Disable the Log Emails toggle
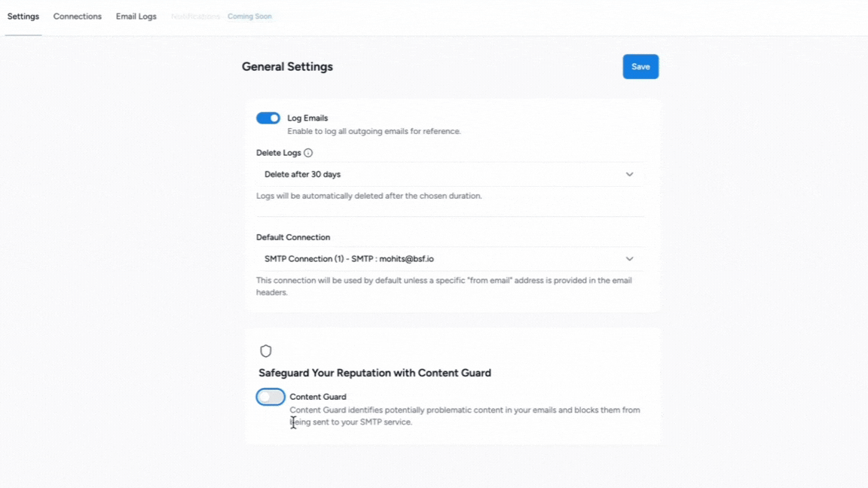868x488 pixels. (x=268, y=118)
